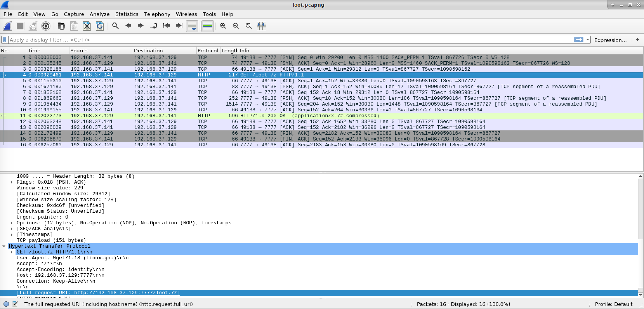Close this capture file icon

coord(87,26)
